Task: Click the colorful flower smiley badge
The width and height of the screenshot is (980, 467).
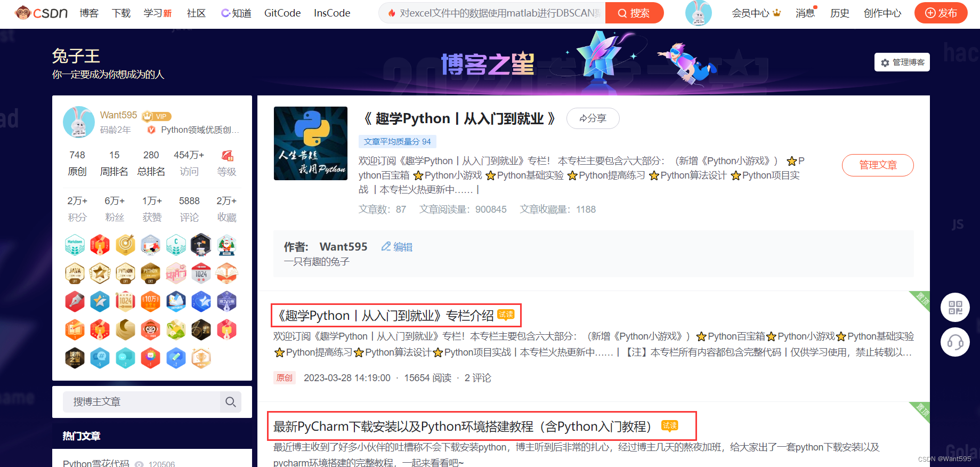Action: [x=151, y=358]
